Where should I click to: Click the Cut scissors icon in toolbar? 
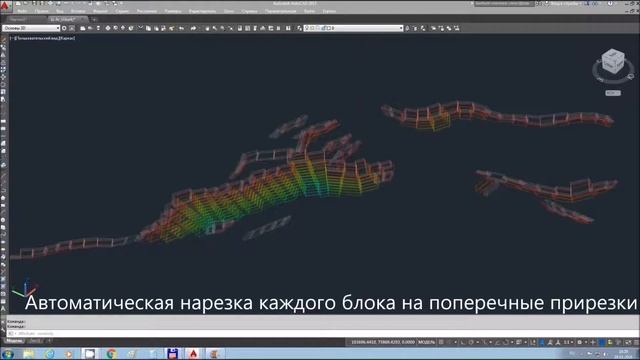[x=140, y=28]
